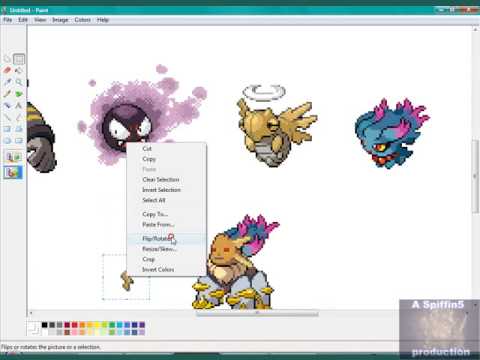
Task: Pick the pink swatch in bottom palette row
Action: coord(74,332)
